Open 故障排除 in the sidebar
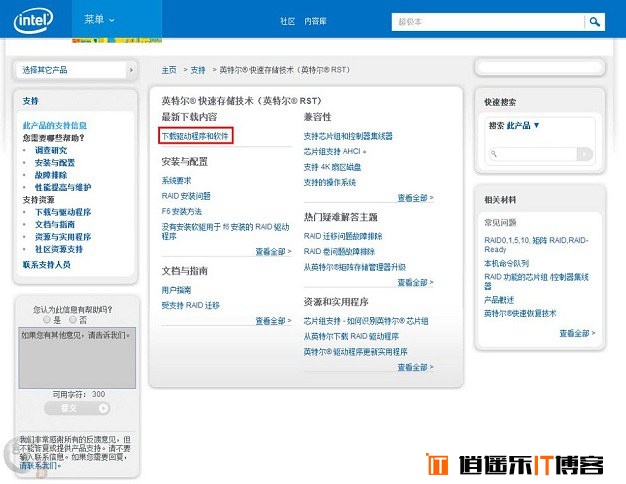This screenshot has height=484, width=626. 51,175
